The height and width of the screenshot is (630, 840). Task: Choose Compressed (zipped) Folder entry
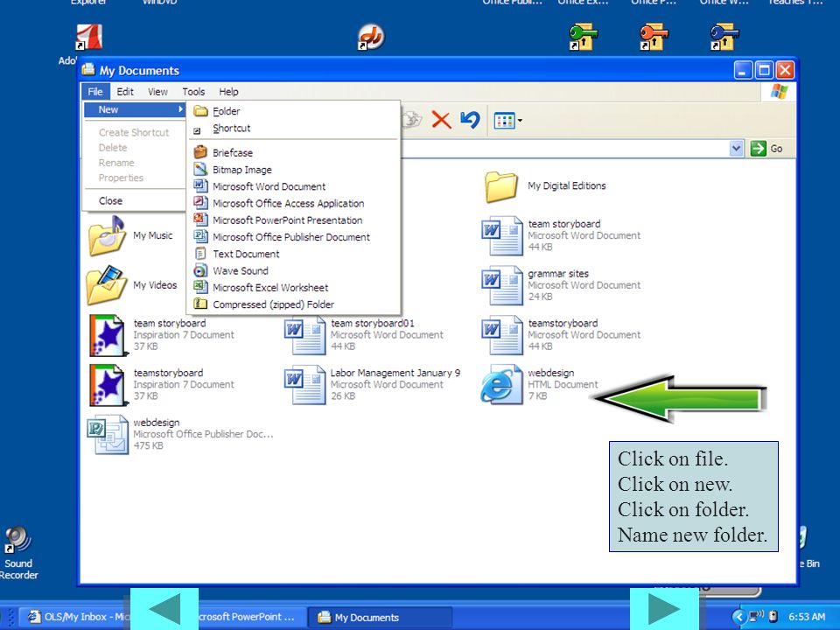[294, 304]
